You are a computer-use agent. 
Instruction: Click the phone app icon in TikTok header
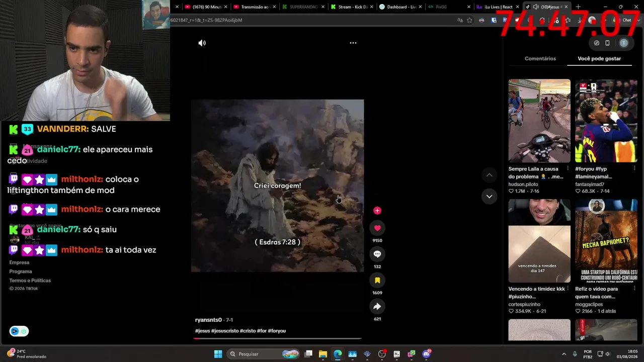(x=607, y=43)
